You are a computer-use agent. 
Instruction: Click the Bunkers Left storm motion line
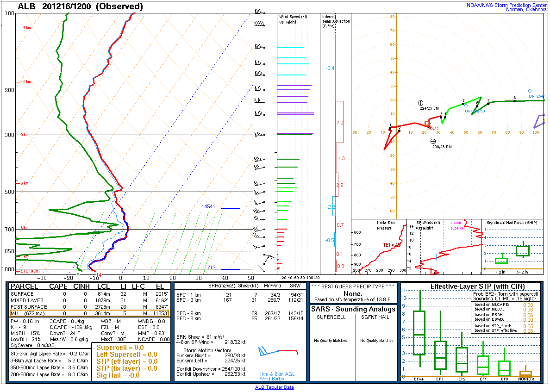211,361
